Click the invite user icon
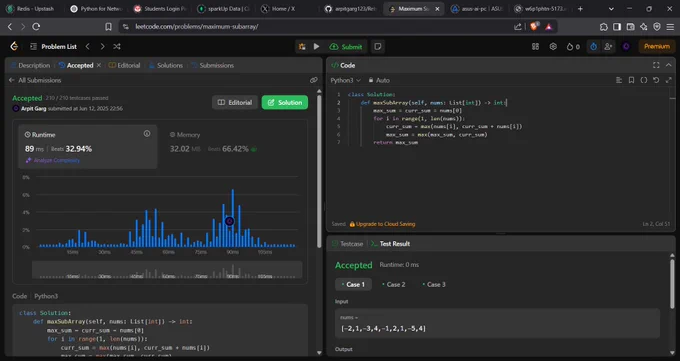The image size is (680, 361). coord(608,46)
